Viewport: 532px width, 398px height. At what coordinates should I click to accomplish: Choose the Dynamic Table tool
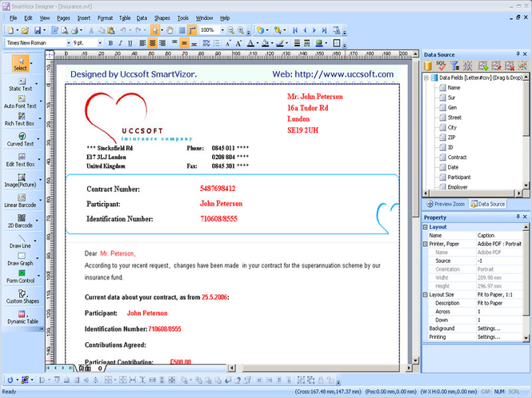click(x=22, y=317)
